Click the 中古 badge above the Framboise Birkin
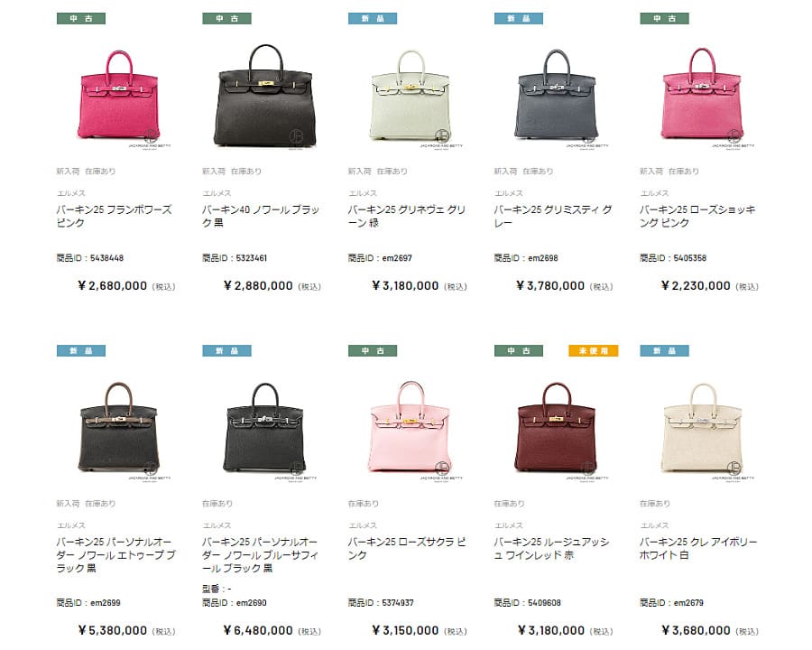The width and height of the screenshot is (812, 650). [81, 19]
